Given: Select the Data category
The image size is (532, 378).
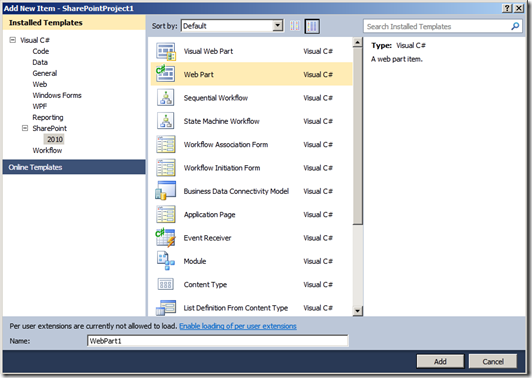Looking at the screenshot, I should coord(40,62).
